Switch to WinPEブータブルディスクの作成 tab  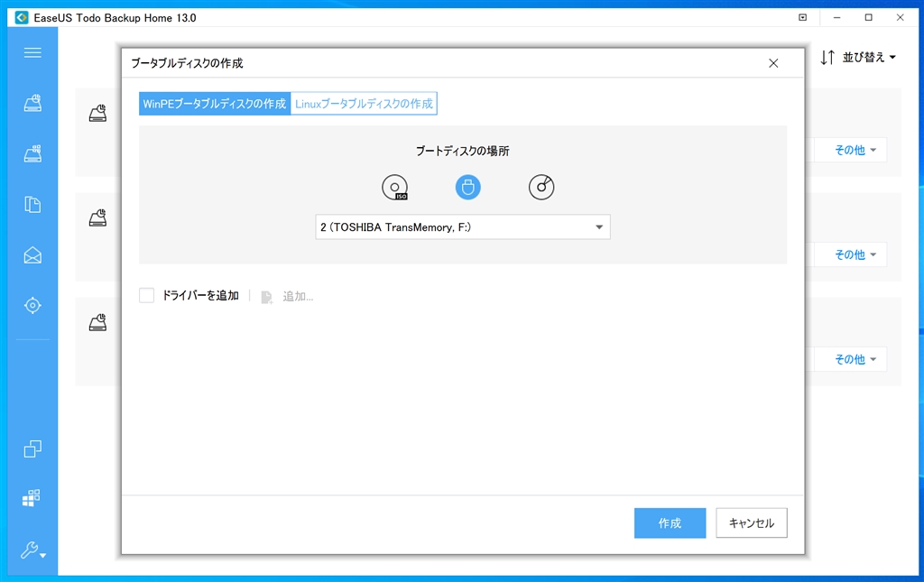215,104
